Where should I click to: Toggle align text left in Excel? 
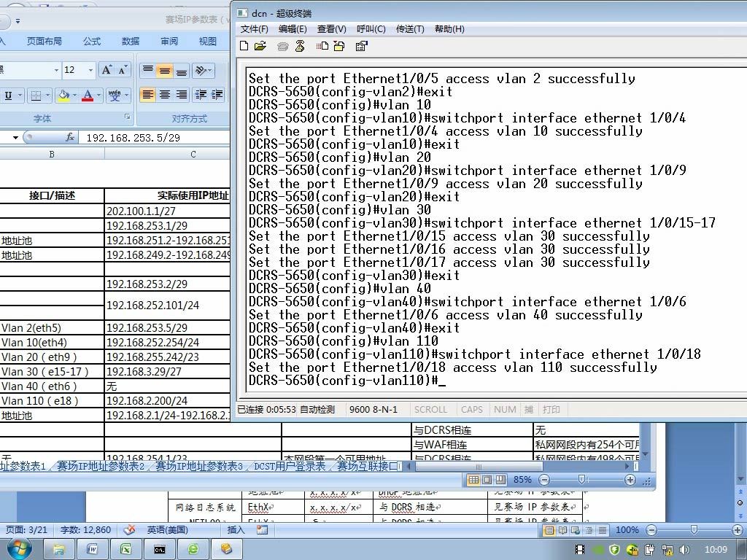pyautogui.click(x=148, y=95)
